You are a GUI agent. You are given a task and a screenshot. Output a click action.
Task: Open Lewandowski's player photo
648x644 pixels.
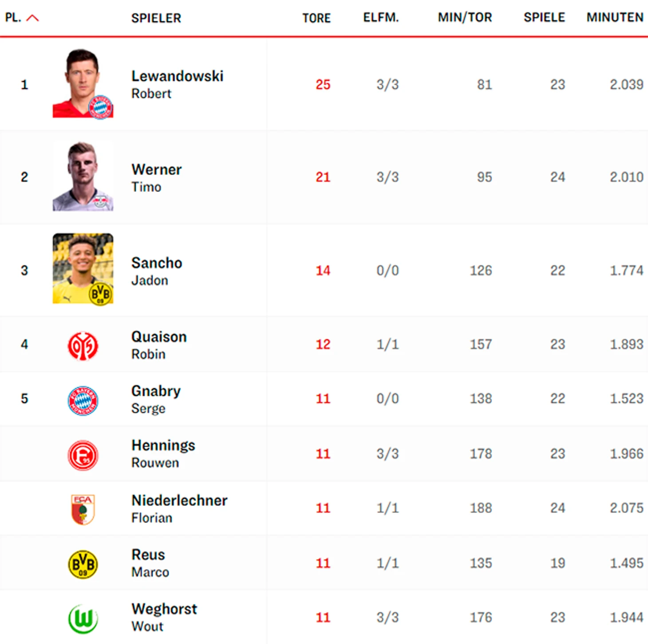point(83,83)
